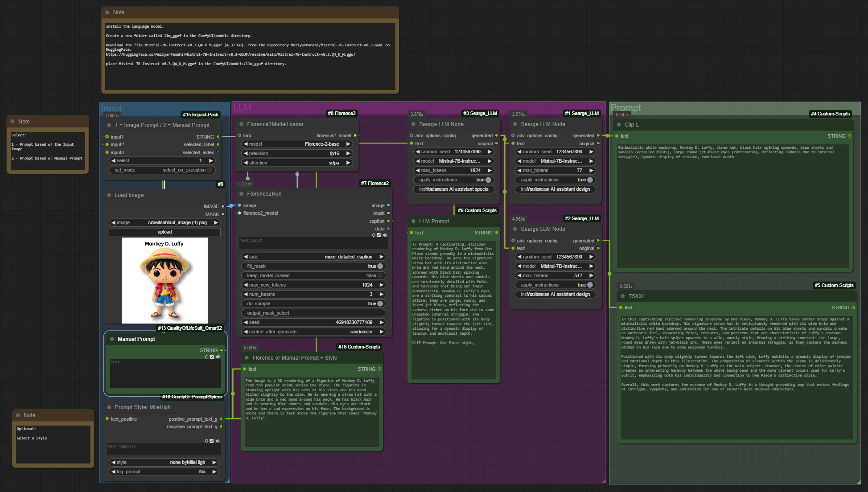Open the attention sdpa dropdown
The image size is (868, 492).
click(x=297, y=163)
